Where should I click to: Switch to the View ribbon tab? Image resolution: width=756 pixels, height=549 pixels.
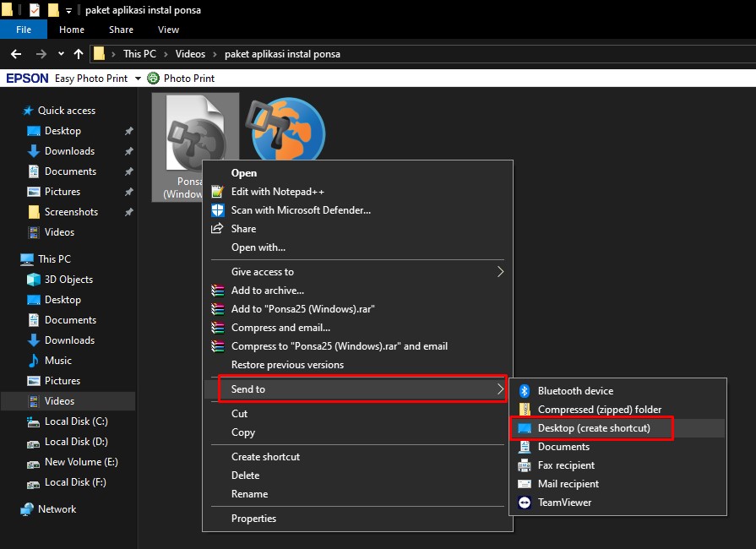168,30
